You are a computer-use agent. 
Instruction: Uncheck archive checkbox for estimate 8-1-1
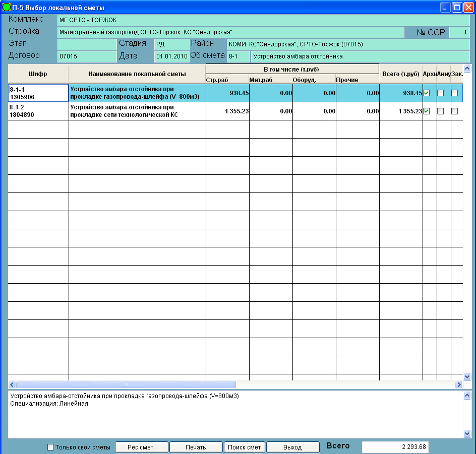pos(427,93)
